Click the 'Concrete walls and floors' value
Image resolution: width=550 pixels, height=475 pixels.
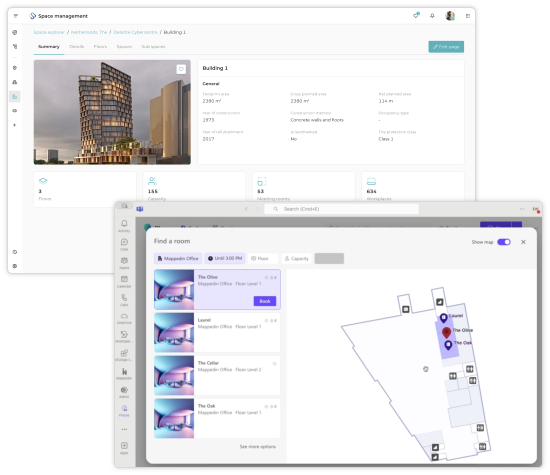(x=317, y=120)
